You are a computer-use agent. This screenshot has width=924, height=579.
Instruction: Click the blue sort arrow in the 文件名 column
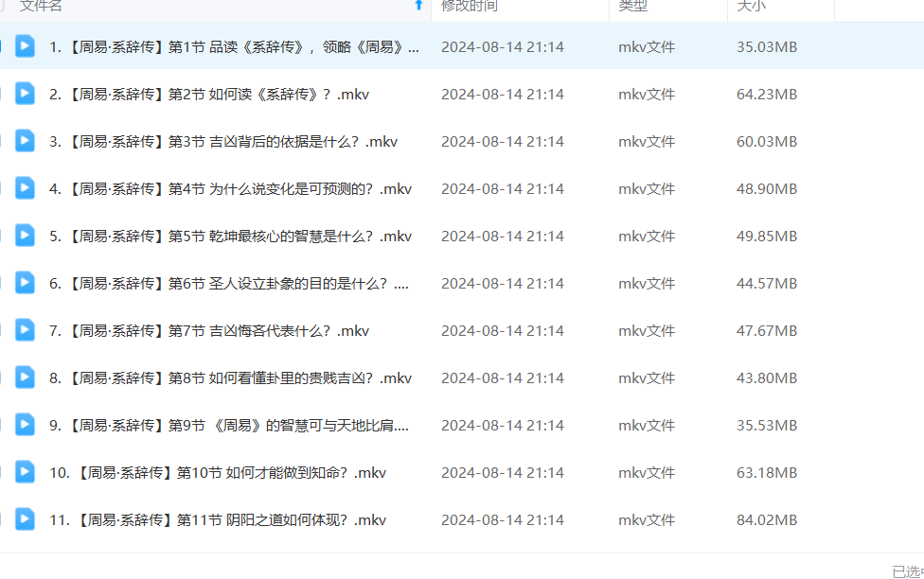point(418,6)
